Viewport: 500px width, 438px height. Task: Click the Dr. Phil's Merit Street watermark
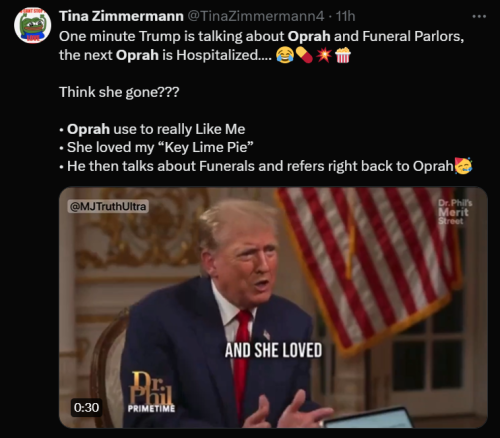tap(455, 212)
